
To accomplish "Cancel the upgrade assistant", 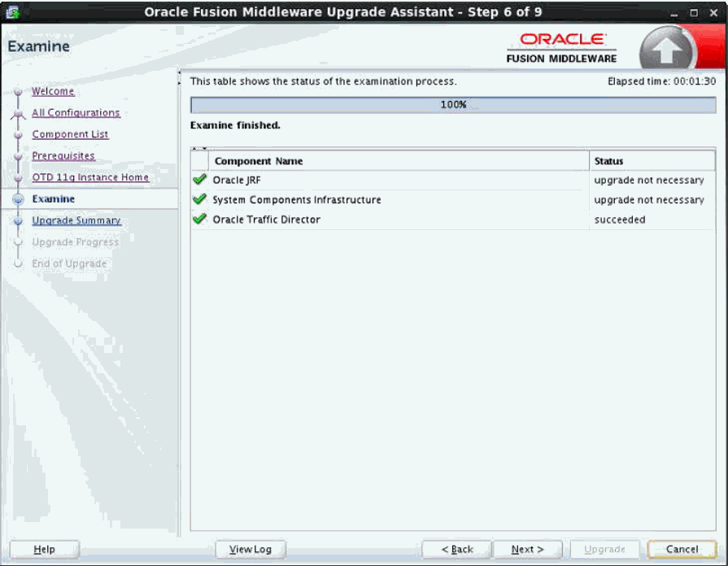I will pos(682,549).
